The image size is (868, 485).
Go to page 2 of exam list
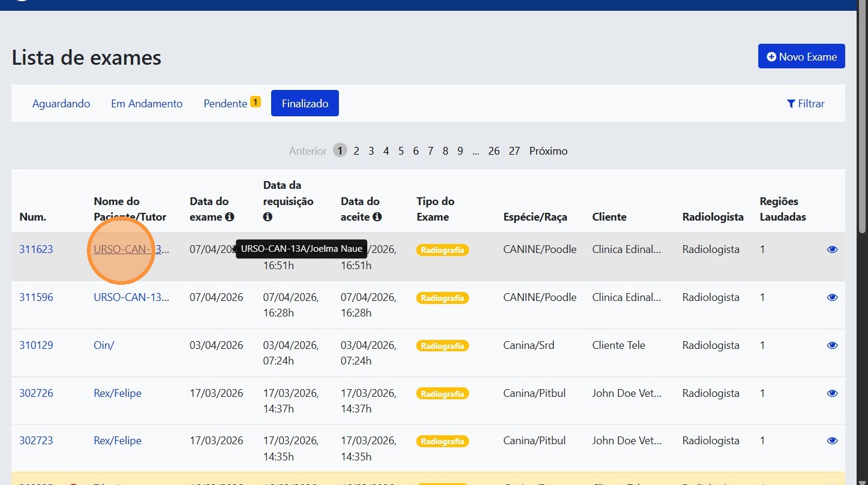point(356,151)
